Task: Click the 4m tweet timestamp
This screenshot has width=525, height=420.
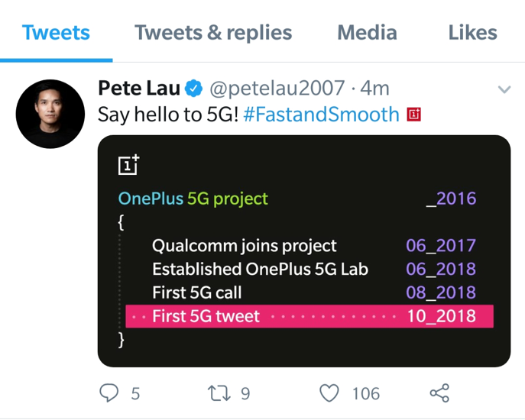Action: (375, 89)
